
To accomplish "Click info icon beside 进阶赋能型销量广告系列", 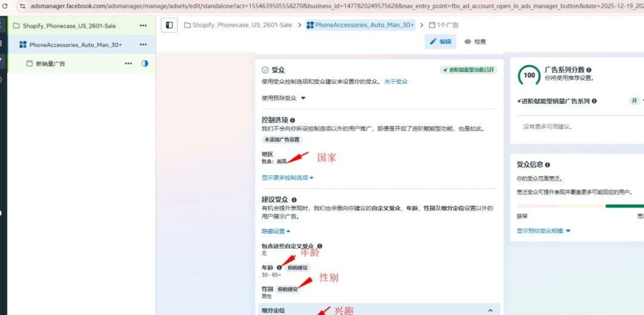I will coord(594,101).
